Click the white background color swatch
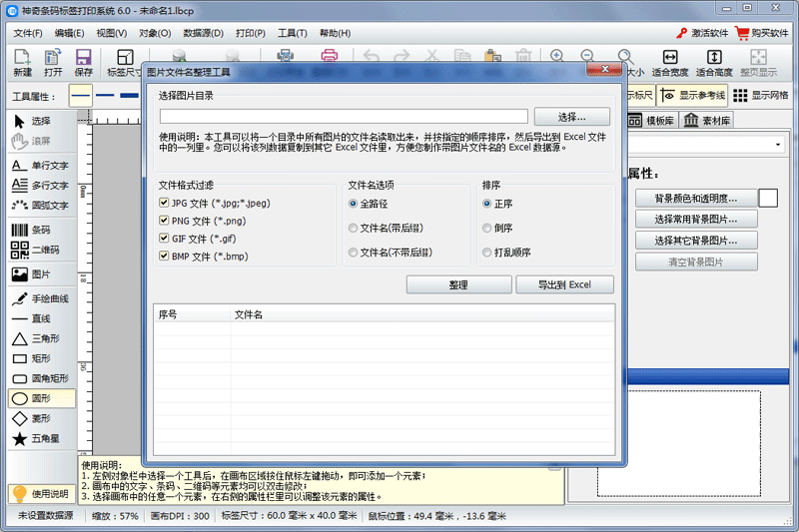Image resolution: width=799 pixels, height=532 pixels. [768, 199]
